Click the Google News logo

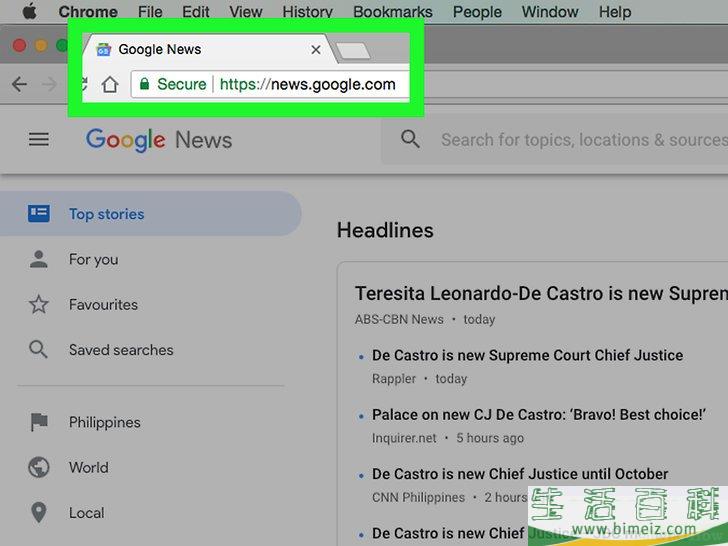159,140
